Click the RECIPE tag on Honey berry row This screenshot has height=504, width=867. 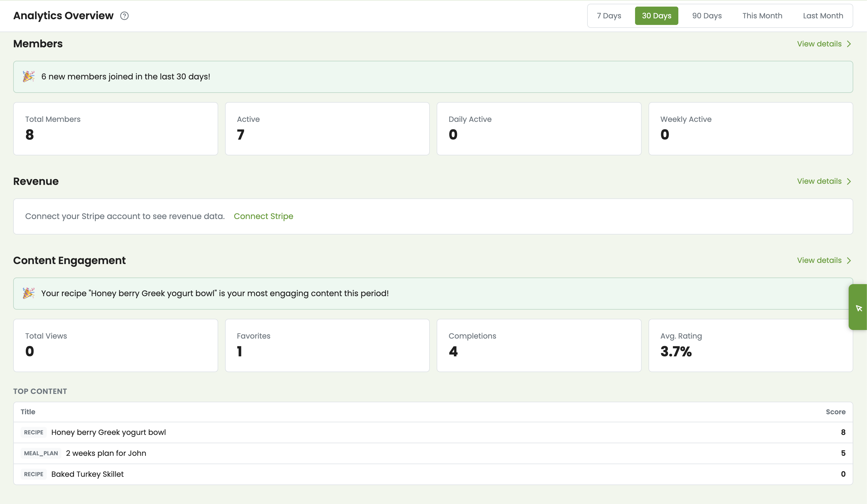(34, 432)
